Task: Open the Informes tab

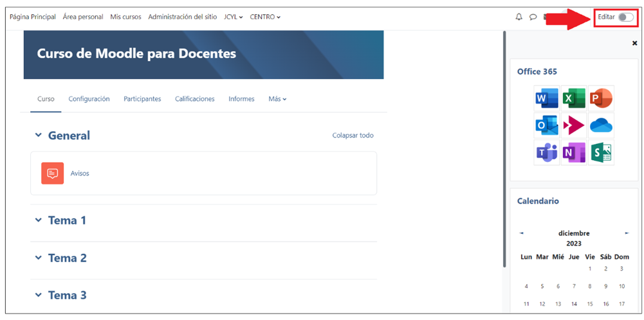Action: click(x=241, y=99)
